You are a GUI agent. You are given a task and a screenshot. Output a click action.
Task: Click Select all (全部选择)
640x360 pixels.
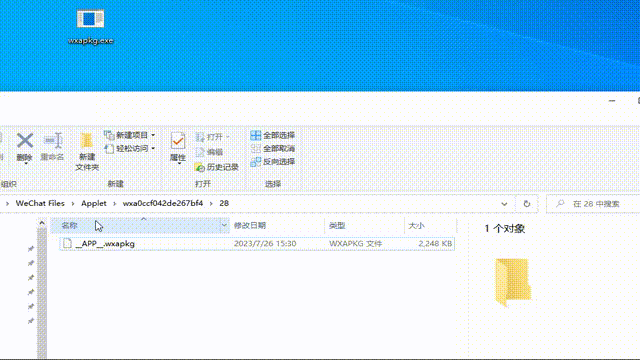coord(272,135)
